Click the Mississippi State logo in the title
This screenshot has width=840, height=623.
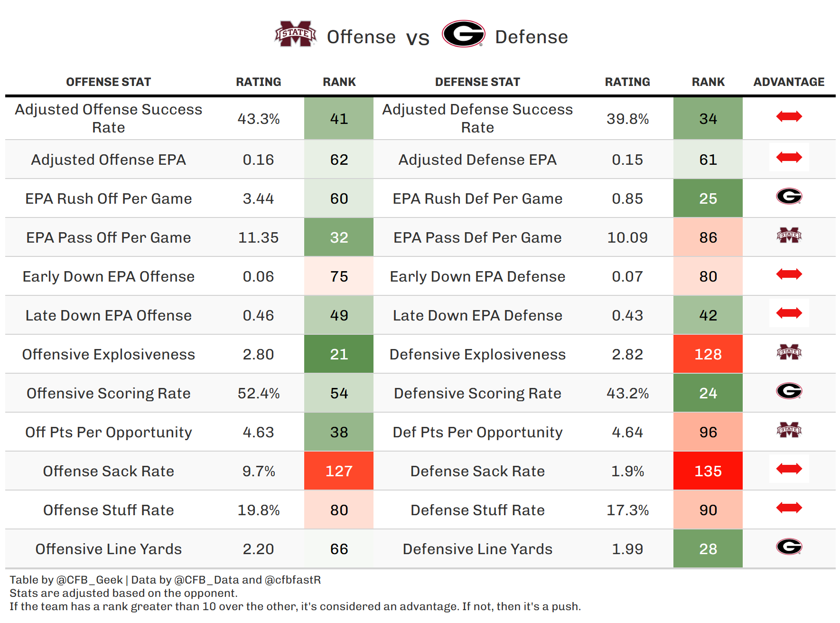point(295,34)
